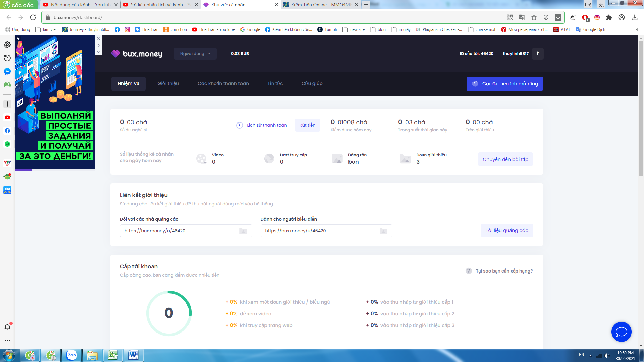The image size is (644, 362).
Task: Click the question mark ranking help icon
Action: [469, 271]
